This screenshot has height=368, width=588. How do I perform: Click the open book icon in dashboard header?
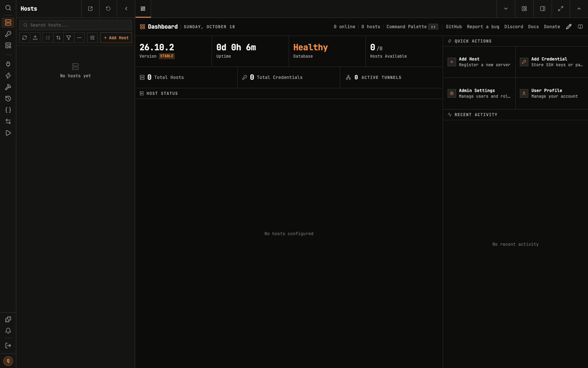(x=580, y=27)
